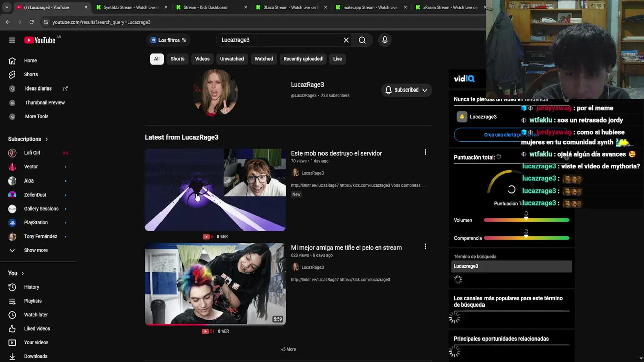The image size is (644, 362).
Task: Select the Watched filter chip
Action: [264, 59]
